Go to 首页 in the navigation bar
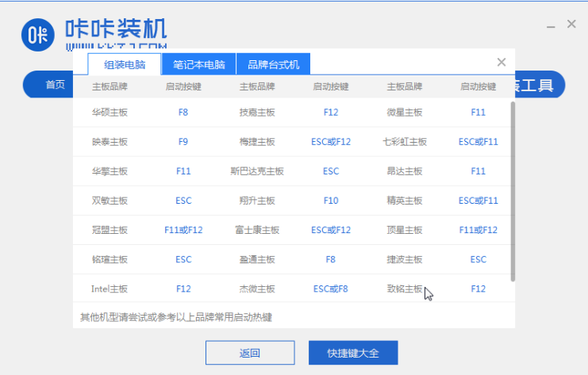Screen dimensions: 588x375 pos(56,85)
